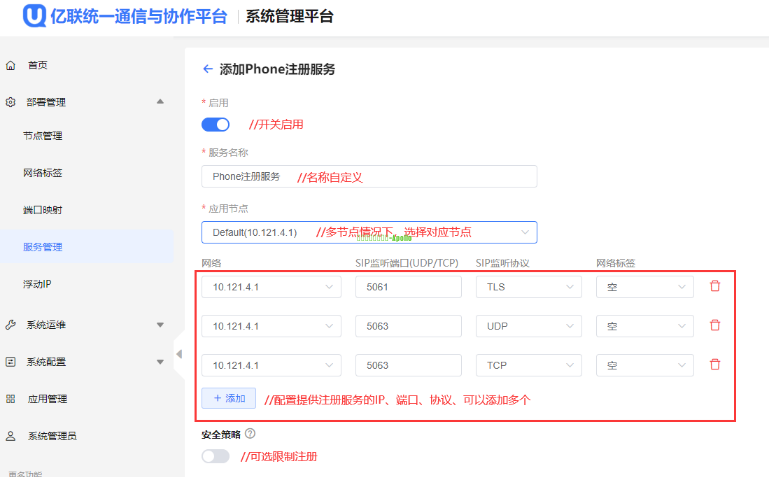
Task: Expand the 系统运维 sidebar section
Action: click(160, 325)
